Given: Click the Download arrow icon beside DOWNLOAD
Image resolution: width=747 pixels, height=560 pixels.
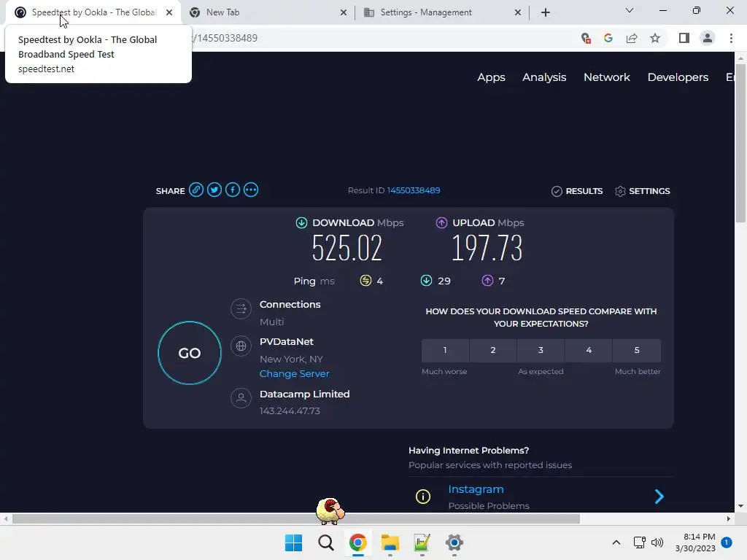Looking at the screenshot, I should coord(301,222).
